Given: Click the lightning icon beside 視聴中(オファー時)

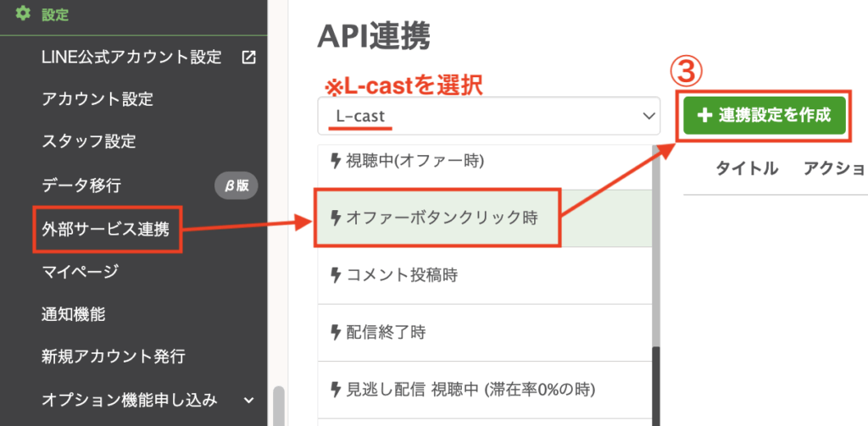Looking at the screenshot, I should (x=335, y=161).
